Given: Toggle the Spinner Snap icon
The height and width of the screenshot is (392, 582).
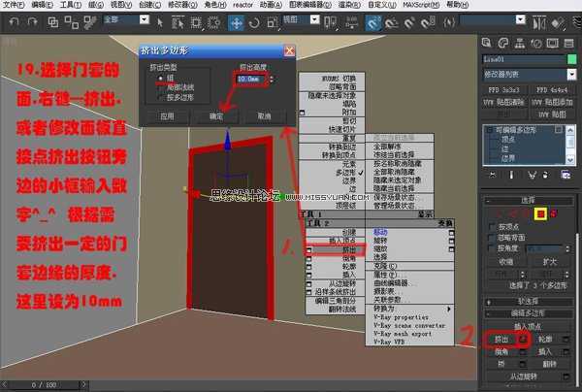Looking at the screenshot, I should point(427,23).
